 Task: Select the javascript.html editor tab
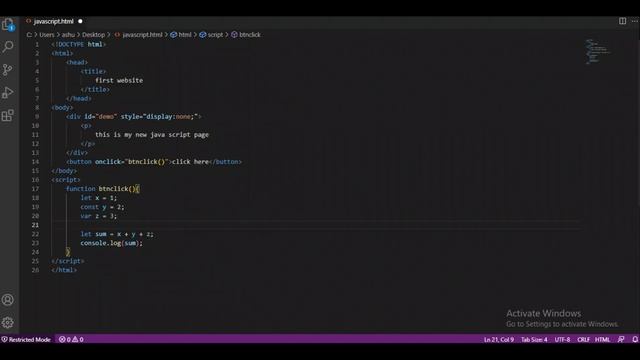tap(53, 21)
